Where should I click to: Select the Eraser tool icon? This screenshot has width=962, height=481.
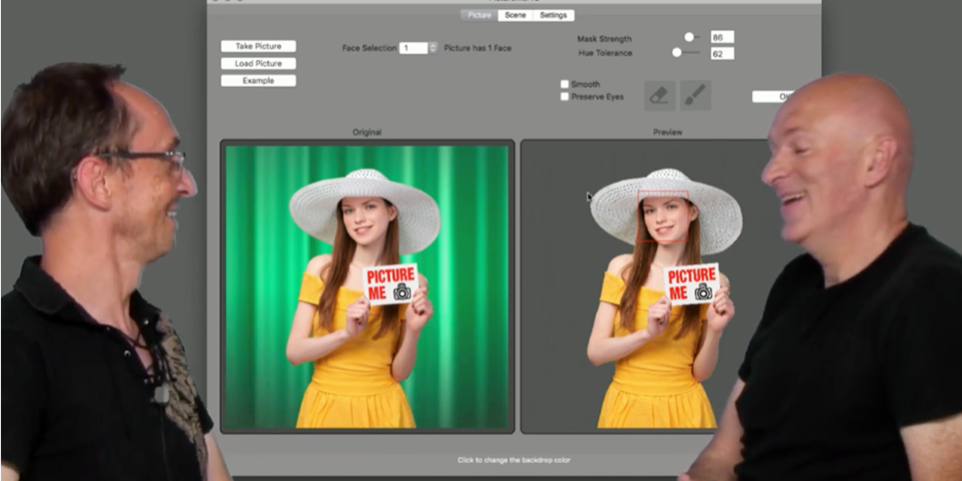click(x=659, y=95)
